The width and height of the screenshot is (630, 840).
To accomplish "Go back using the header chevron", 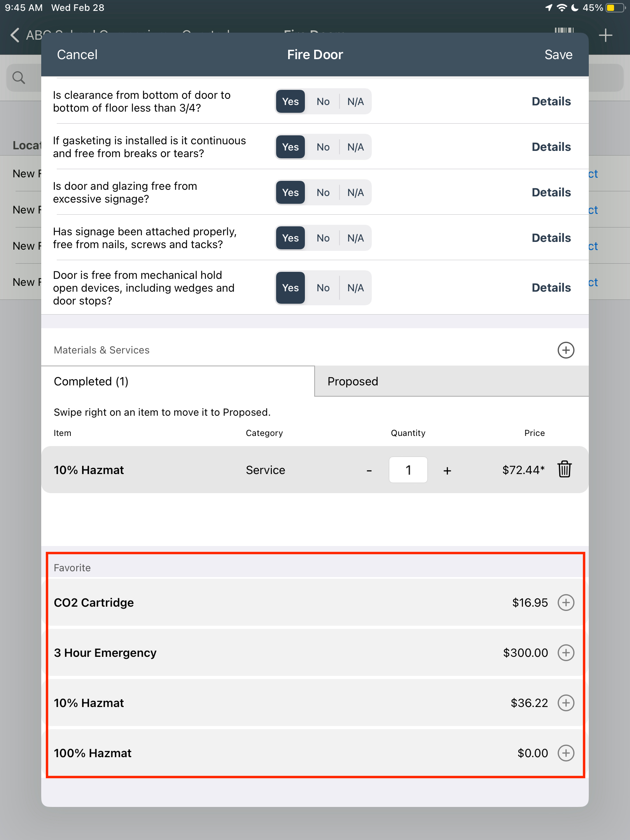I will pos(15,35).
